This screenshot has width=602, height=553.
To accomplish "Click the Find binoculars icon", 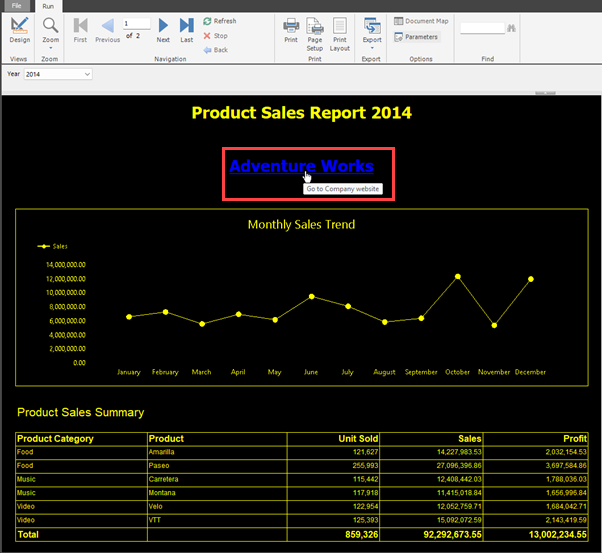I will pyautogui.click(x=511, y=28).
